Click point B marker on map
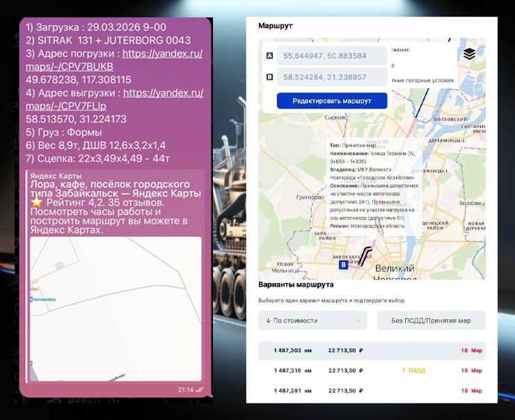515x420 pixels. (343, 264)
